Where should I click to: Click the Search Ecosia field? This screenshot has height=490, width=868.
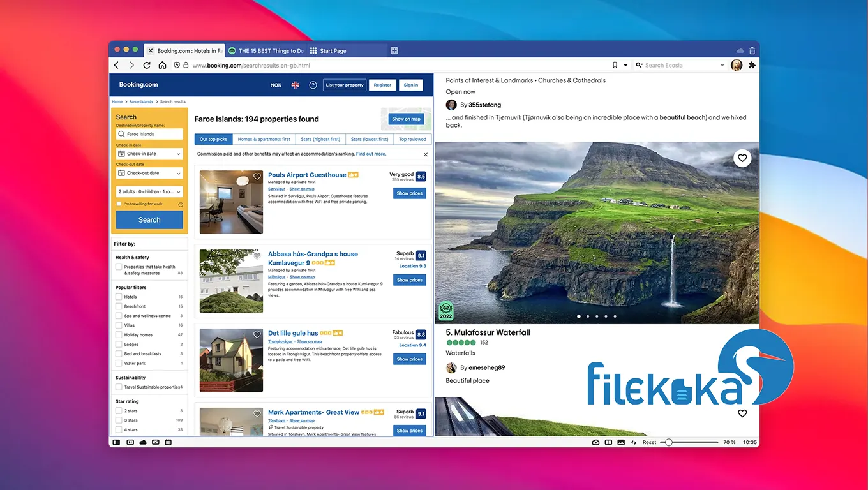point(680,65)
